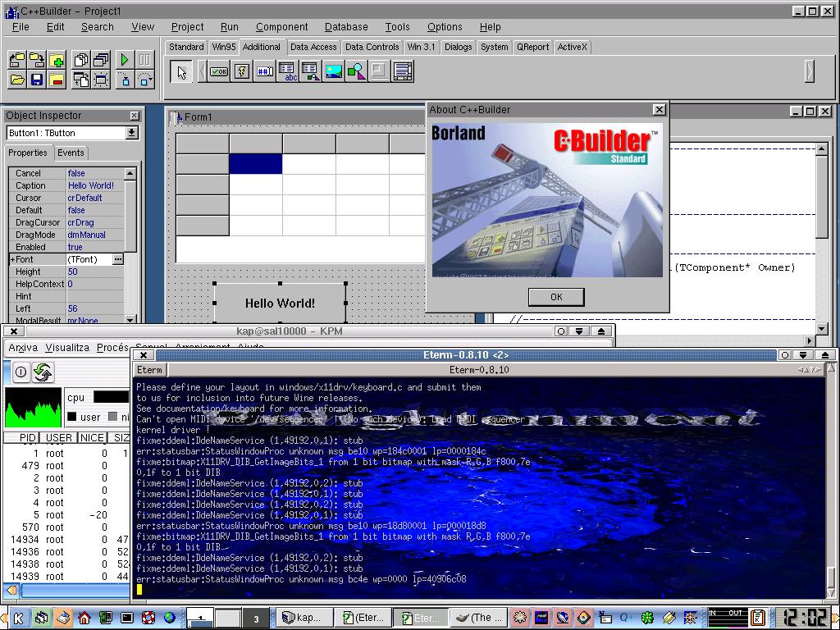Viewport: 840px width, 630px height.
Task: Open the Font property ellipsis editor button
Action: click(118, 259)
